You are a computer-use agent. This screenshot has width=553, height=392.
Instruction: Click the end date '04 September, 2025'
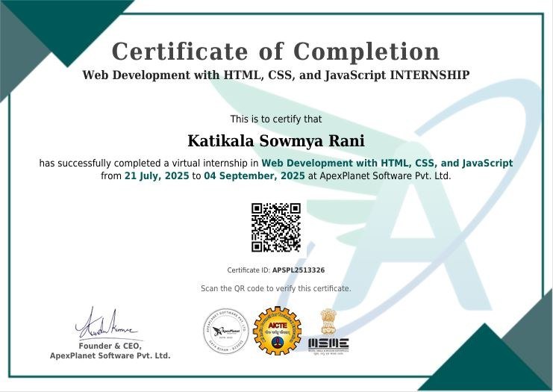(x=254, y=176)
